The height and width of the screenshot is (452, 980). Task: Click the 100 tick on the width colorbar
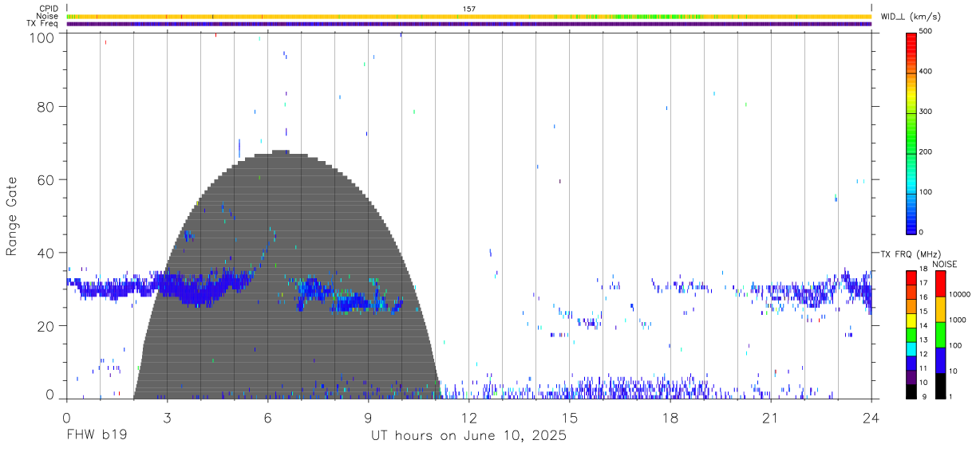[927, 192]
